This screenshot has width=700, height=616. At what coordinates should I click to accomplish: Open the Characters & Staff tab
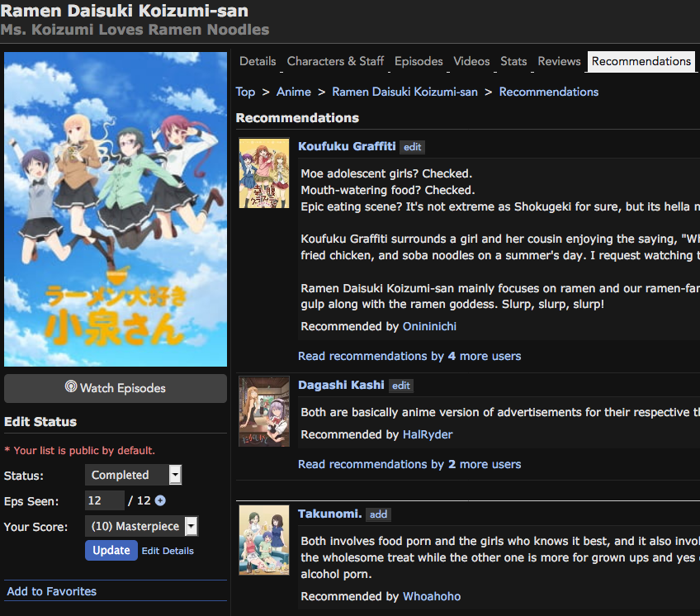coord(335,61)
